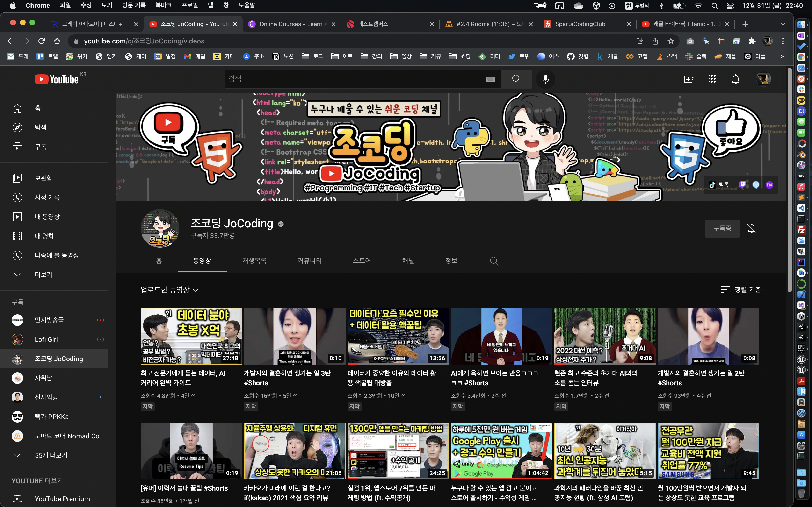Viewport: 812px width, 507px height.
Task: Toggle the channel notification bell next to 구독중
Action: click(751, 229)
